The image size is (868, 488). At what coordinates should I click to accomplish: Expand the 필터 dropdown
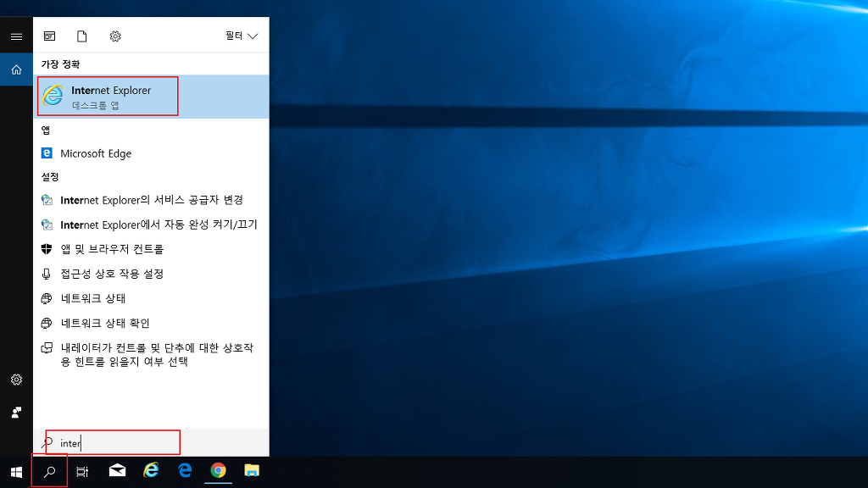pos(242,36)
